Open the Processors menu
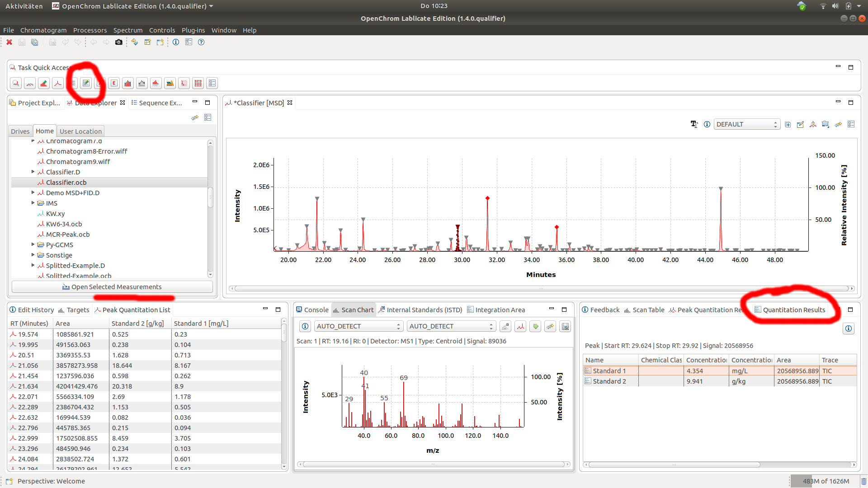The image size is (868, 488). point(90,30)
